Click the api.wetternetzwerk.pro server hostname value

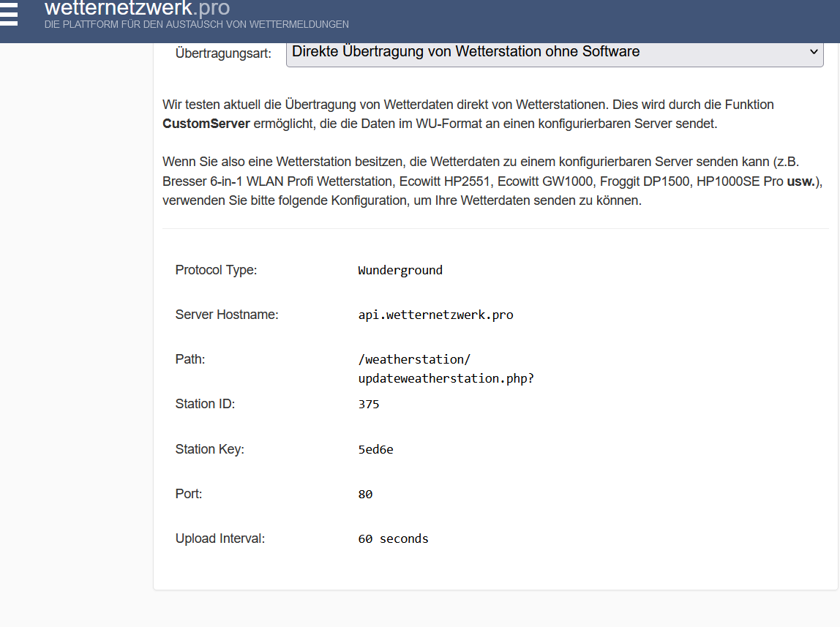pyautogui.click(x=435, y=315)
